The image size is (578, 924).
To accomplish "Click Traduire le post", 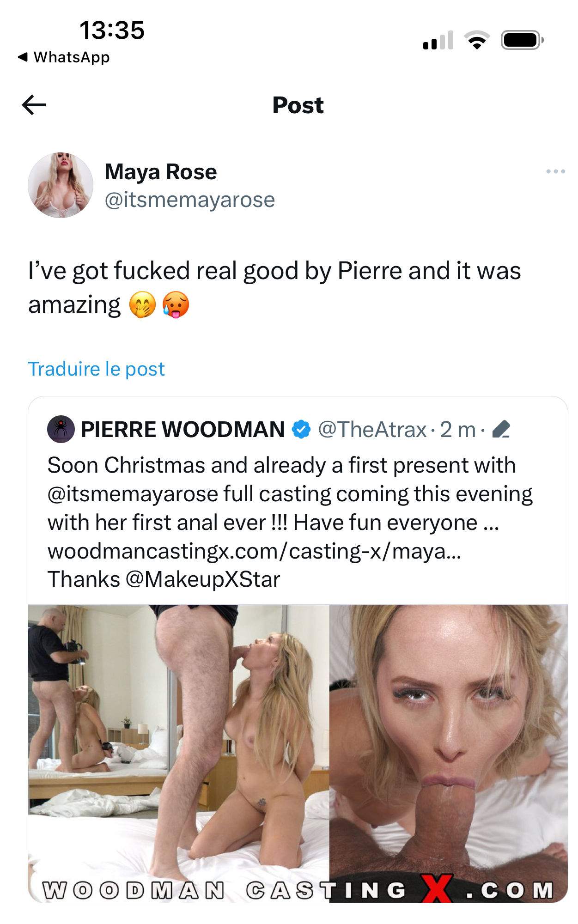I will click(96, 369).
